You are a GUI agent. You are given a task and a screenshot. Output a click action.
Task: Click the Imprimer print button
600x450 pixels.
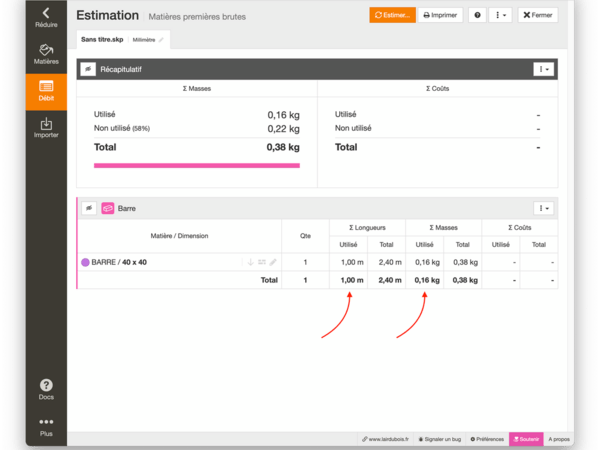[439, 16]
